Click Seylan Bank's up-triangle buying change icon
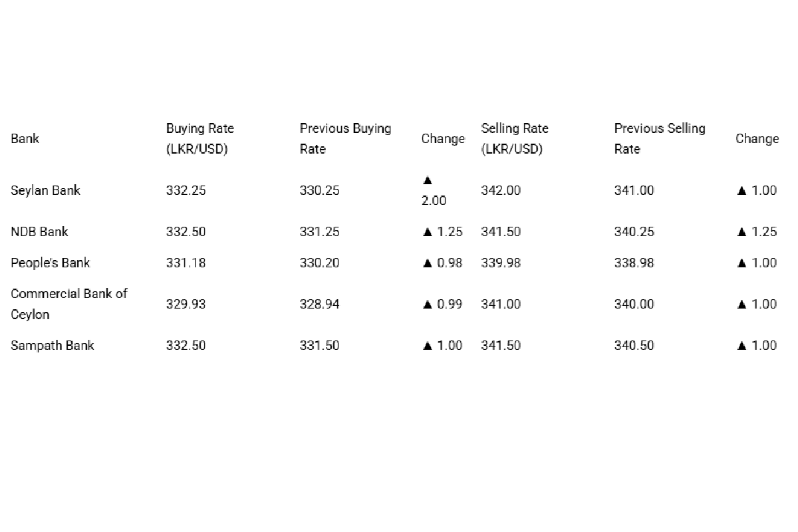The width and height of the screenshot is (798, 532). point(428,180)
